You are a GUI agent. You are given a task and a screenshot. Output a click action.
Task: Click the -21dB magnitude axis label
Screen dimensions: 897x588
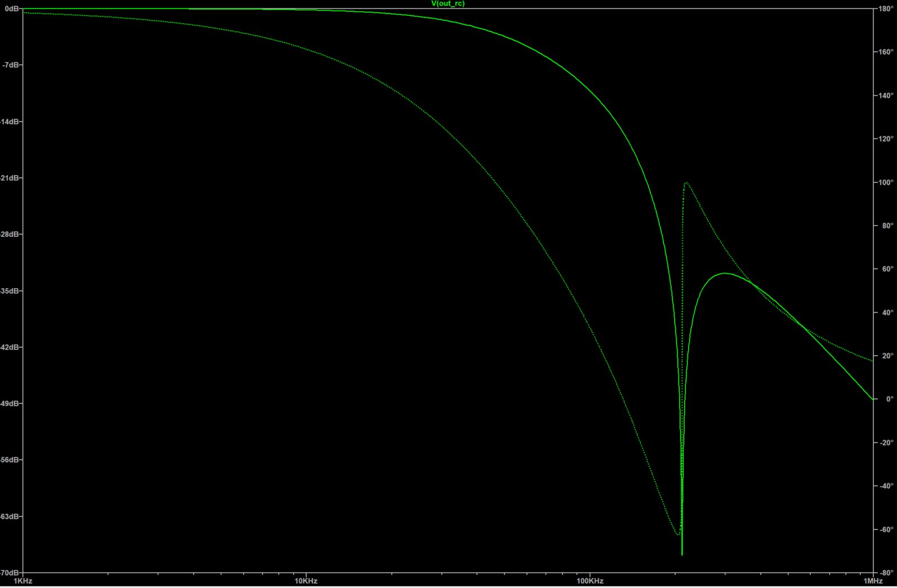click(10, 178)
